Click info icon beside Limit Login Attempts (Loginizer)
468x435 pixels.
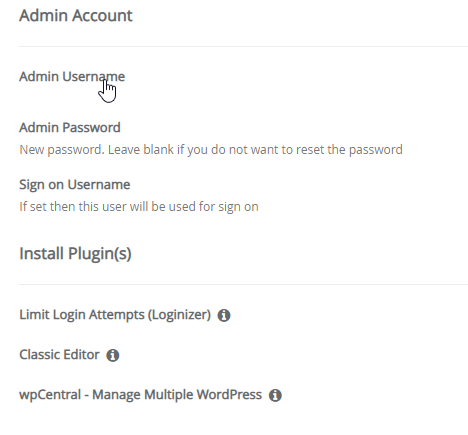pyautogui.click(x=224, y=315)
